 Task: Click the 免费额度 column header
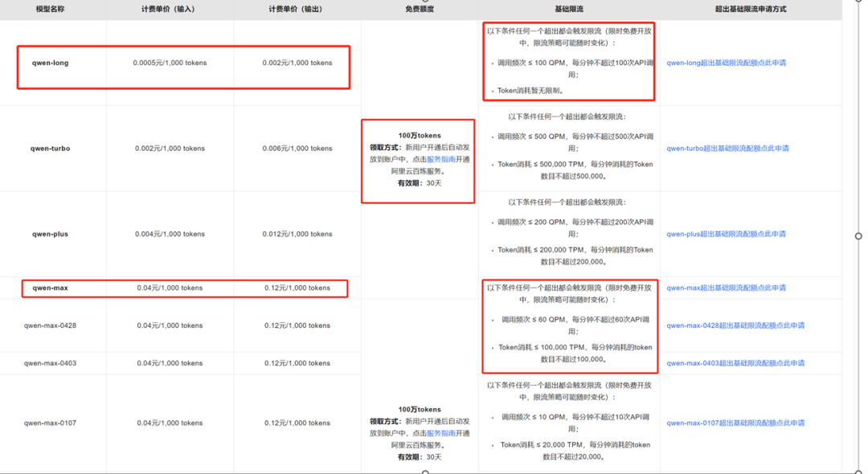click(420, 10)
